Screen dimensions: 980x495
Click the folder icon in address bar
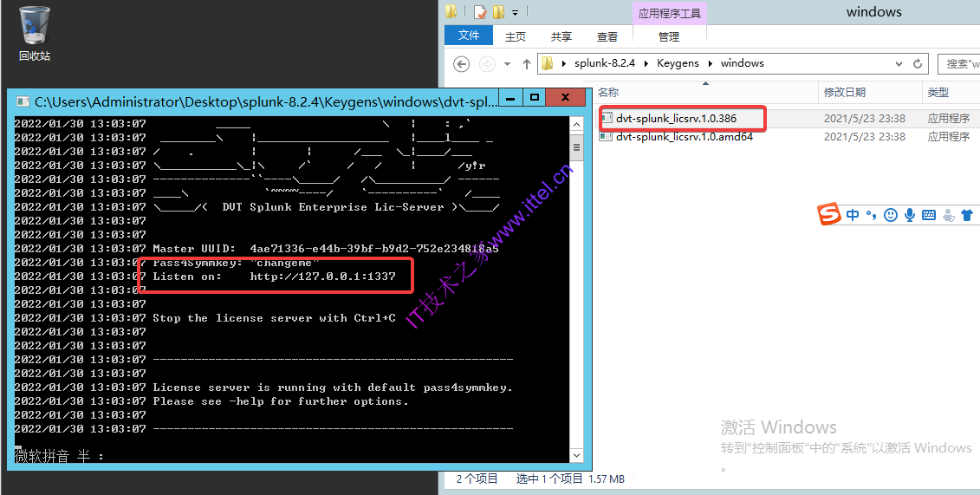(x=548, y=63)
